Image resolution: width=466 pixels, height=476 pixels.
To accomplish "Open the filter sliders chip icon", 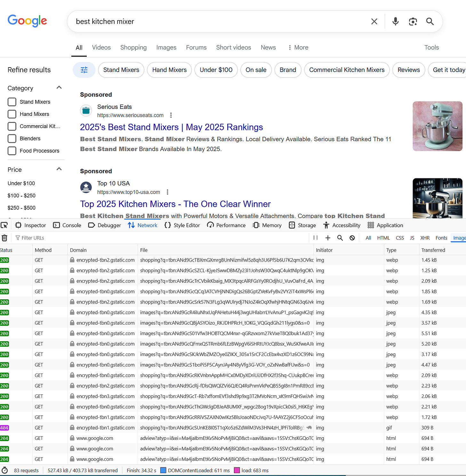I will pos(84,70).
